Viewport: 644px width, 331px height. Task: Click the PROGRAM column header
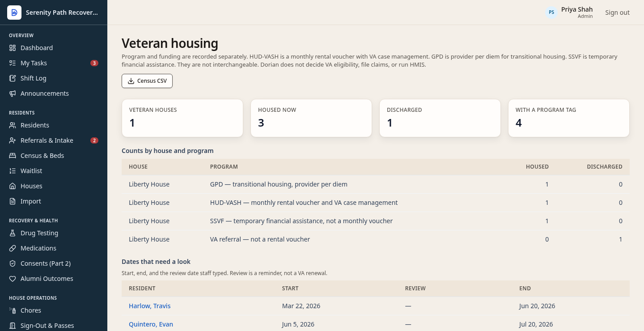(x=224, y=167)
